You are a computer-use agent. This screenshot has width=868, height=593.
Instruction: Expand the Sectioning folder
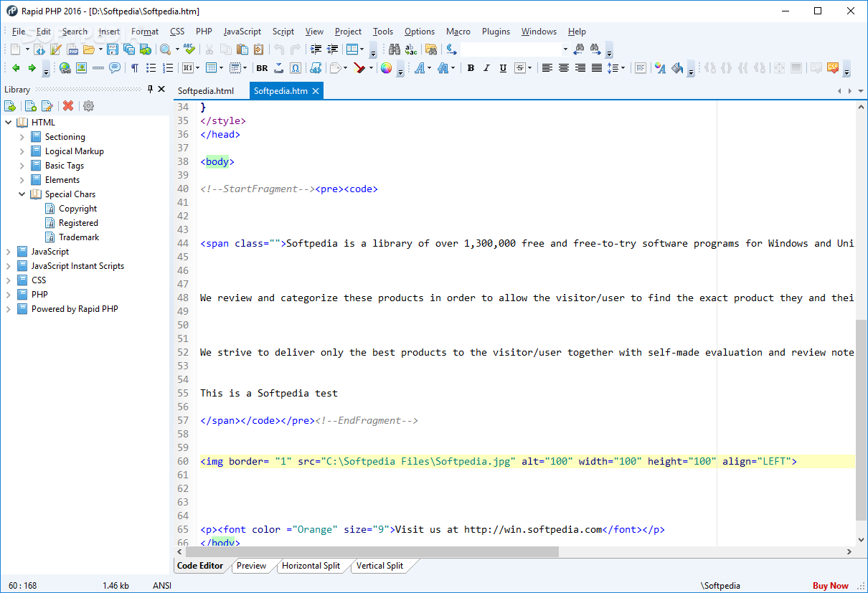(x=22, y=137)
